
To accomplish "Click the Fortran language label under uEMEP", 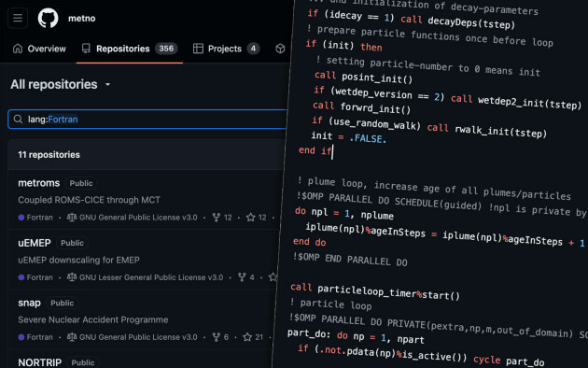I will pos(35,277).
